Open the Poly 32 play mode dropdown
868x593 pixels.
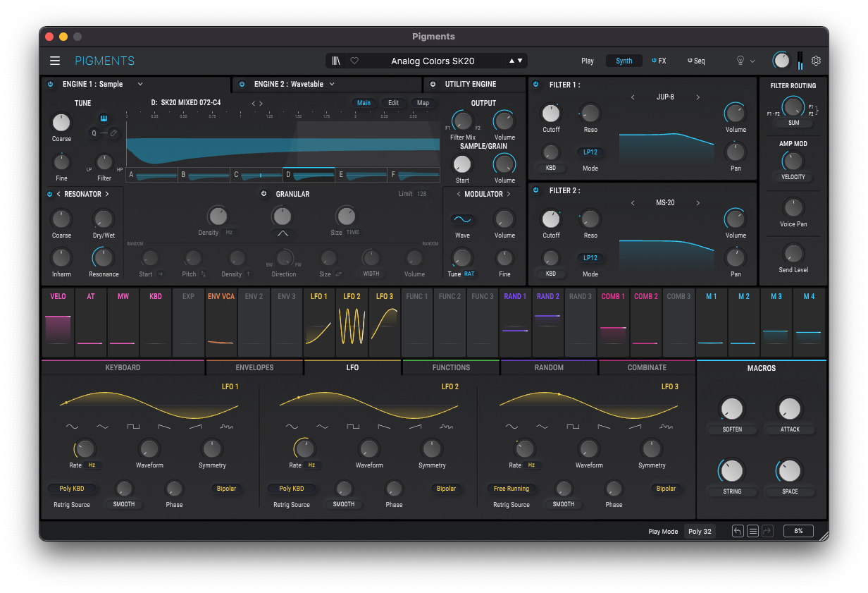tap(700, 532)
